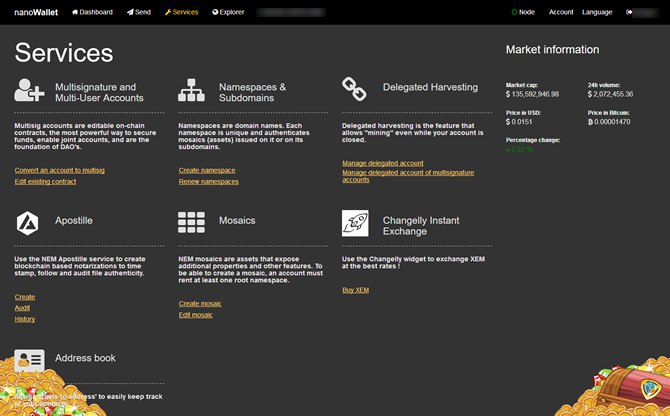Click the Multisignature user-plus icon
The image size is (670, 416).
pyautogui.click(x=29, y=90)
